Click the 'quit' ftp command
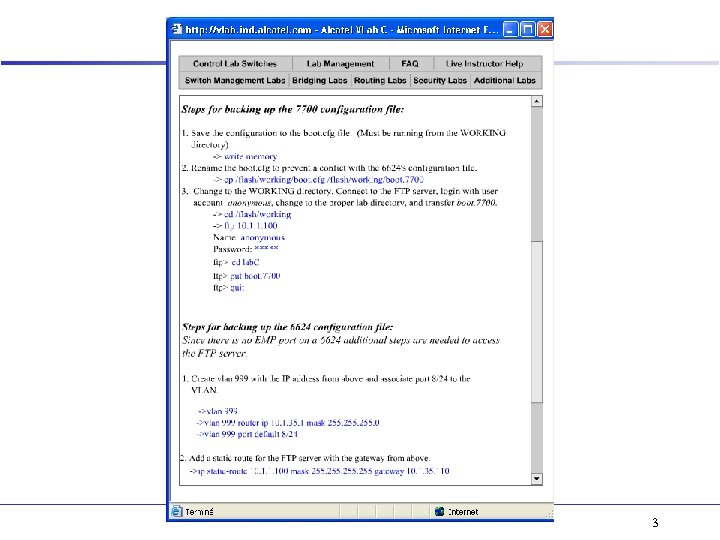This screenshot has width=720, height=540. click(x=237, y=288)
